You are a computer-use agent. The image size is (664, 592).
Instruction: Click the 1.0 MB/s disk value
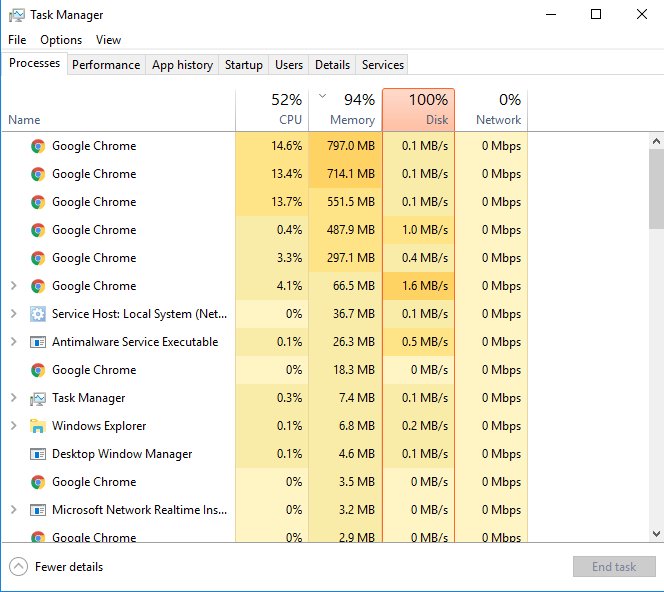tap(425, 230)
